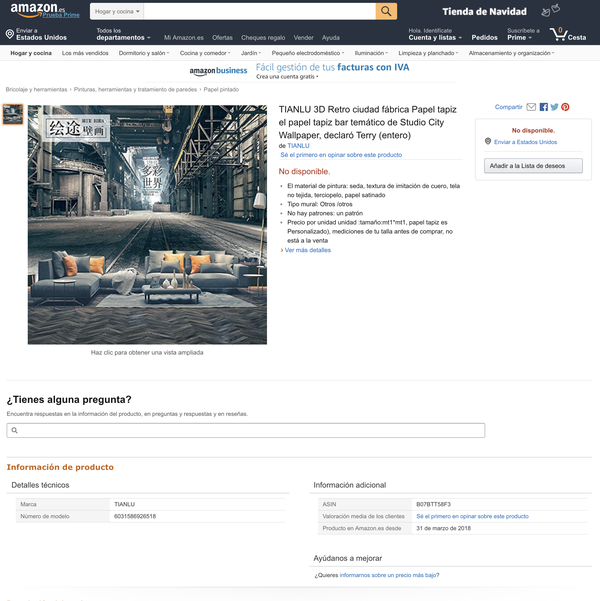The image size is (600, 601).
Task: Click the delivery location pin icon
Action: tap(10, 34)
